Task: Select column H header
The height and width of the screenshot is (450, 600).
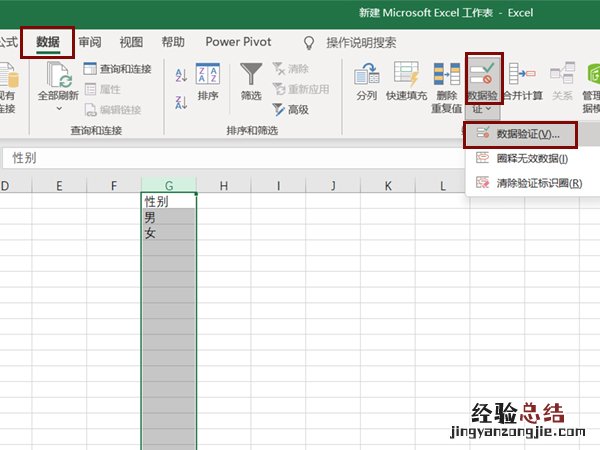Action: pos(223,186)
